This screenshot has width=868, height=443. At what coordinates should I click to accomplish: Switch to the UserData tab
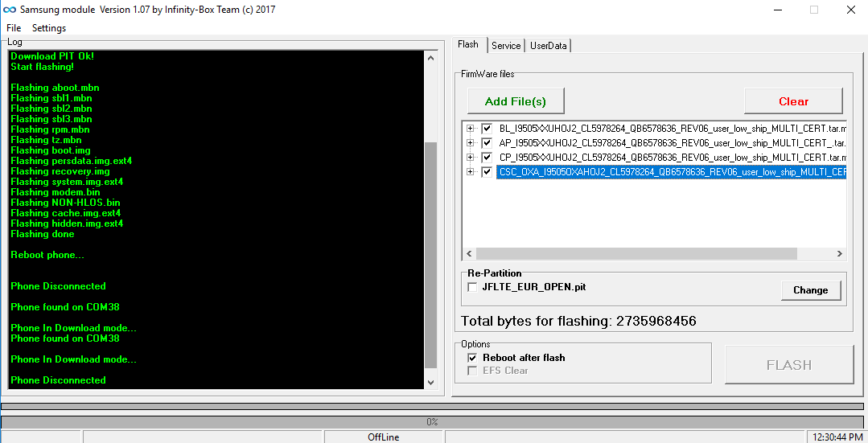point(548,46)
